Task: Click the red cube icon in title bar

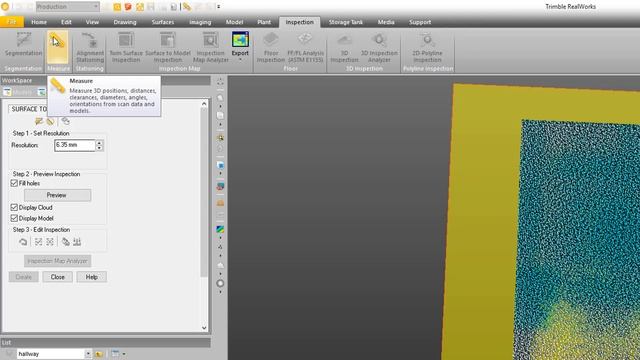Action: tap(128, 7)
